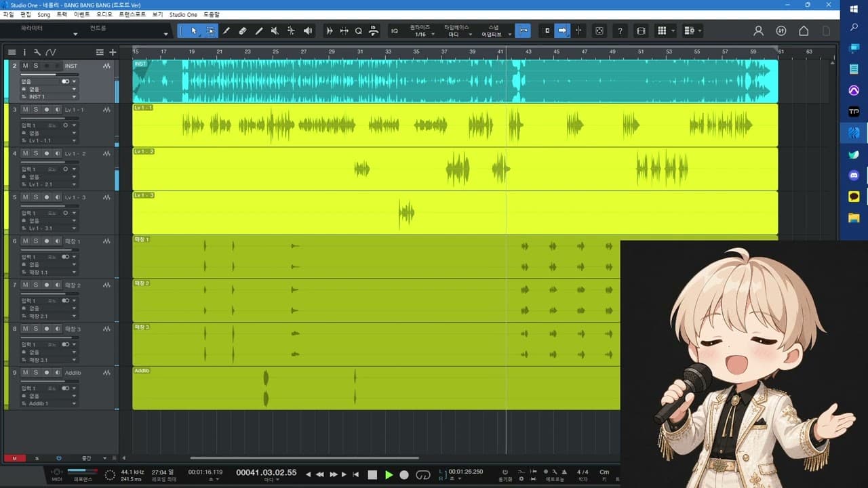Viewport: 868px width, 488px height.
Task: Expand the 파라미터 dropdown
Action: tap(75, 34)
